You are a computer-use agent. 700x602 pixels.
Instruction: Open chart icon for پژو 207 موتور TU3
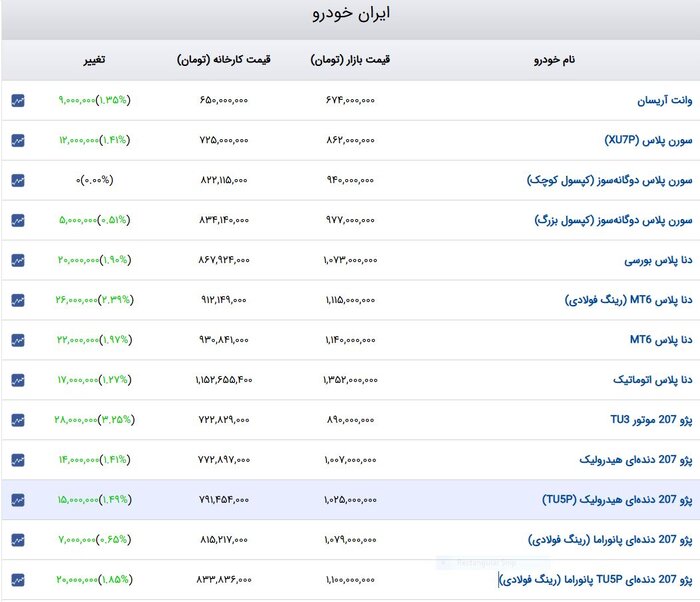click(18, 420)
